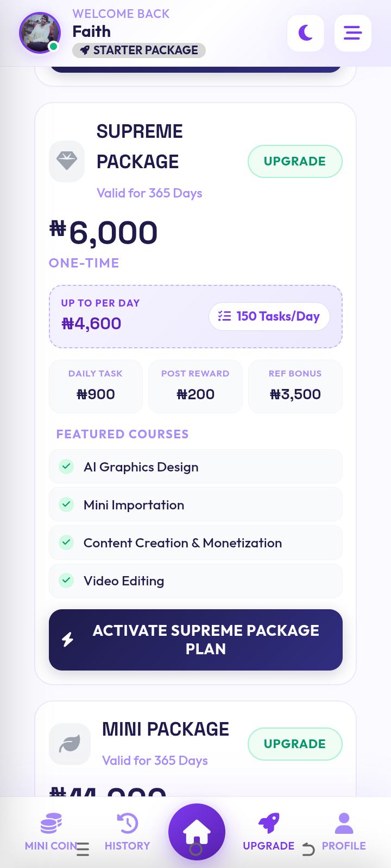Click the lightning bolt on activate button
Viewport: 391px width, 868px height.
67,640
